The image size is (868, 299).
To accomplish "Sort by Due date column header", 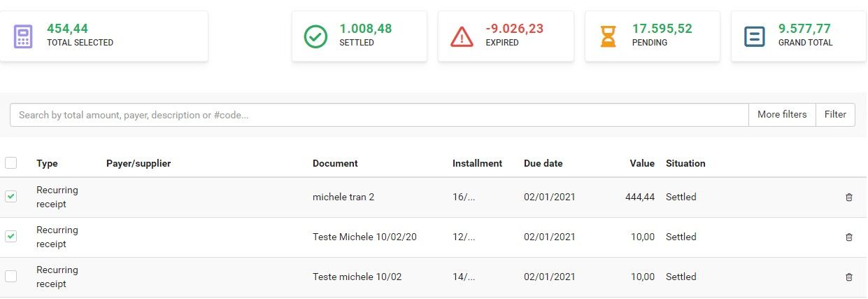I will (543, 163).
